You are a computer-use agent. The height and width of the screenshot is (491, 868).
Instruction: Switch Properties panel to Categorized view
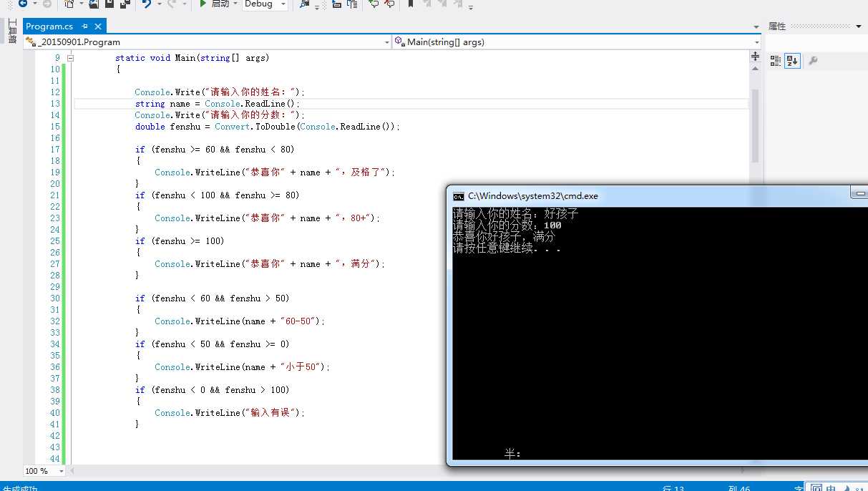(x=775, y=61)
